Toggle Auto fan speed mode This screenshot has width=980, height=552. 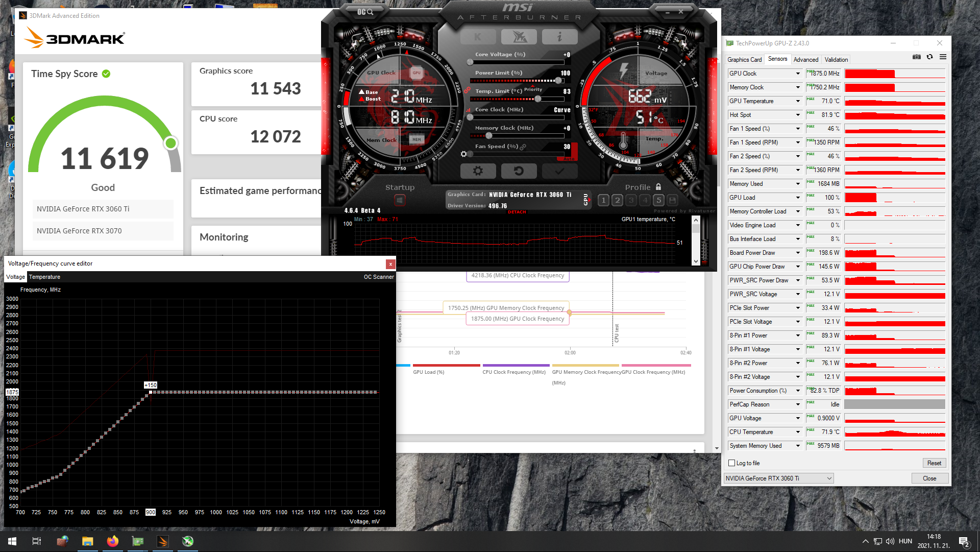(x=569, y=159)
